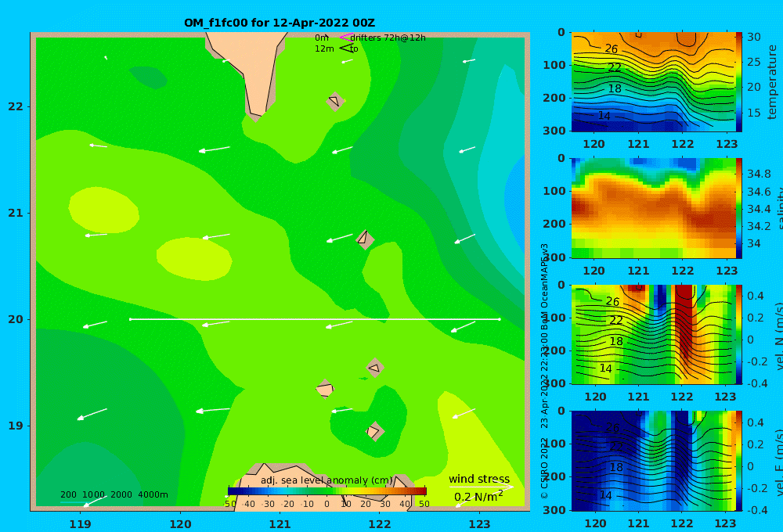This screenshot has width=783, height=532.
Task: Open the salinity section panel
Action: [654, 208]
